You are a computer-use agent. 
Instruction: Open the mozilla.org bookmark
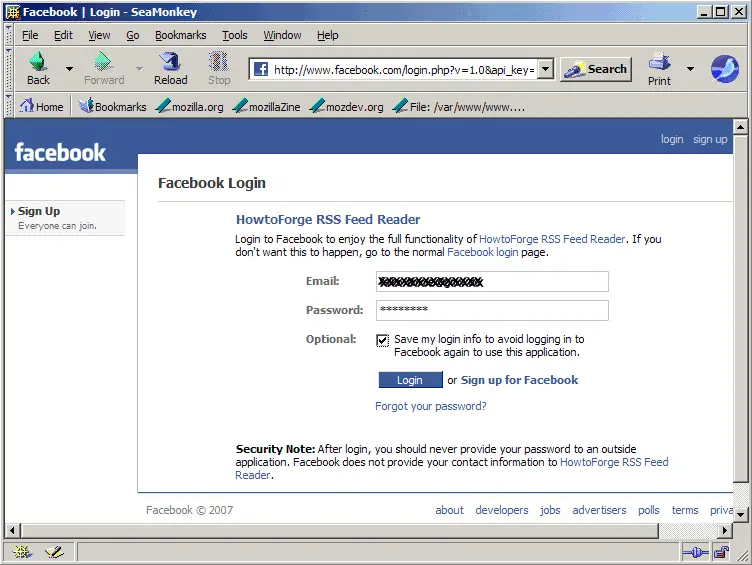click(189, 106)
